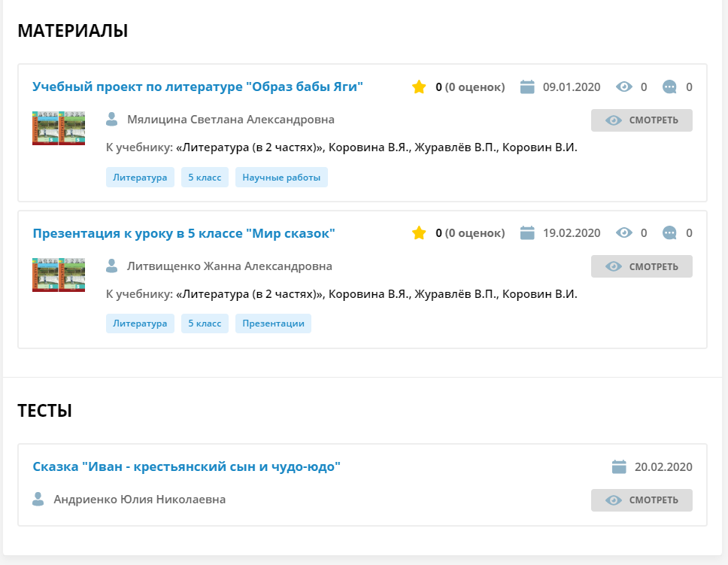The width and height of the screenshot is (728, 565).
Task: Open 'Образ бабы Яги' project title link
Action: click(x=198, y=87)
